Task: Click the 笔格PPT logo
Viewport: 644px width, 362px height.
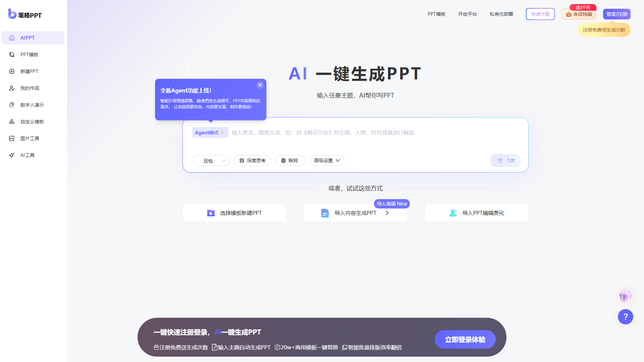Action: click(24, 14)
